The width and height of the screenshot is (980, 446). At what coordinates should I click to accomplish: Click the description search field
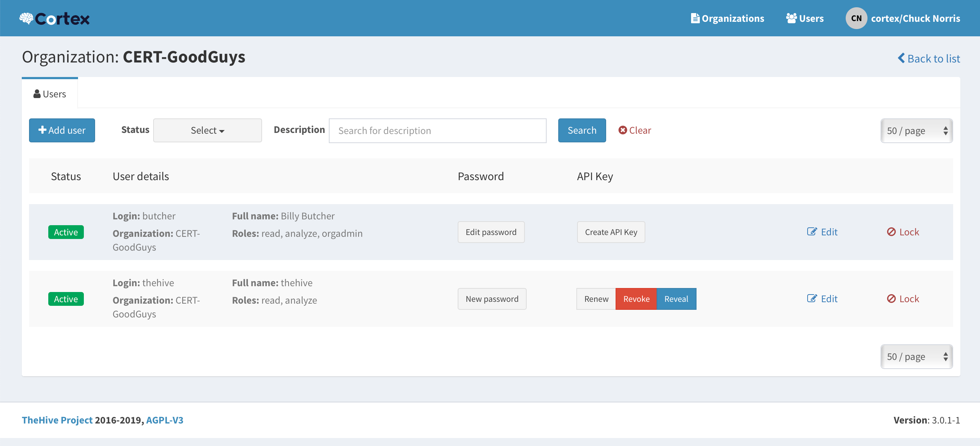437,130
